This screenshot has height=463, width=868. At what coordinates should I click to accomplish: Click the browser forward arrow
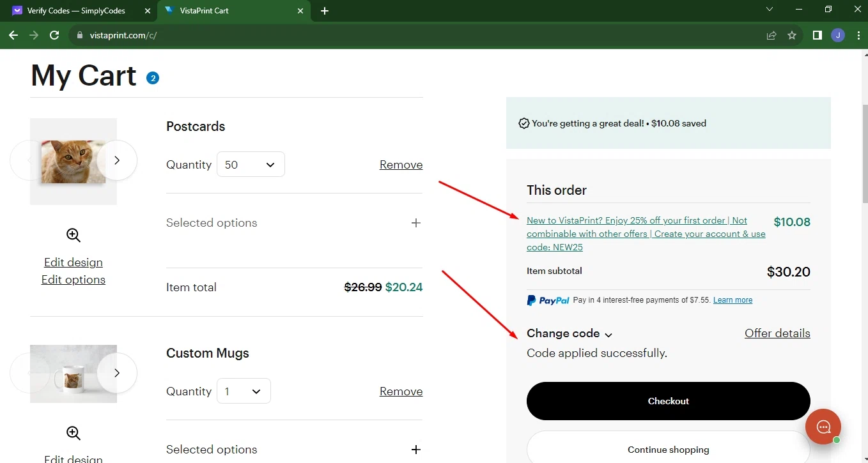34,35
